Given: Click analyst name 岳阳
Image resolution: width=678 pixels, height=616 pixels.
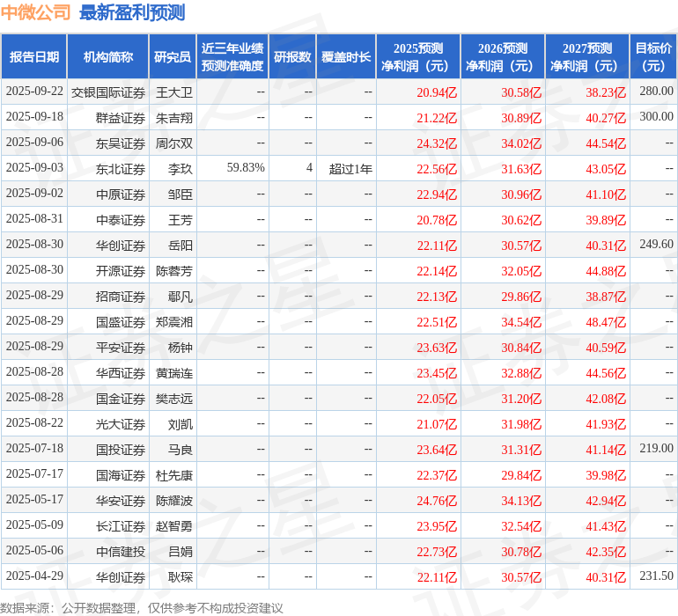Looking at the screenshot, I should (181, 246).
